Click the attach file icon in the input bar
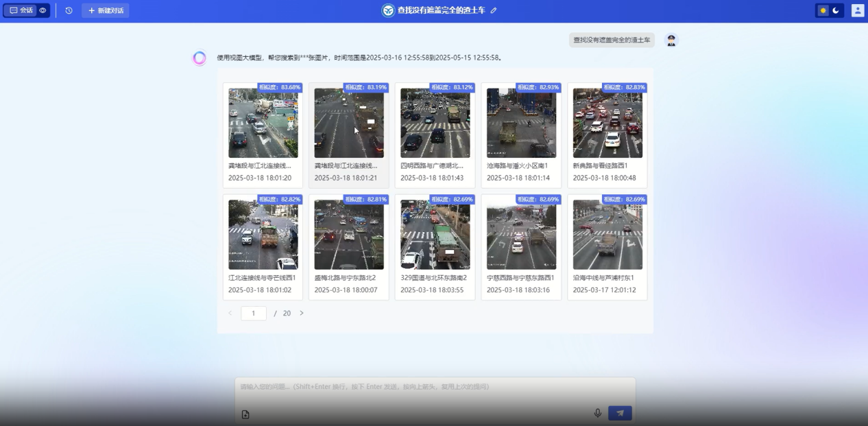Viewport: 868px width, 426px height. click(x=245, y=414)
